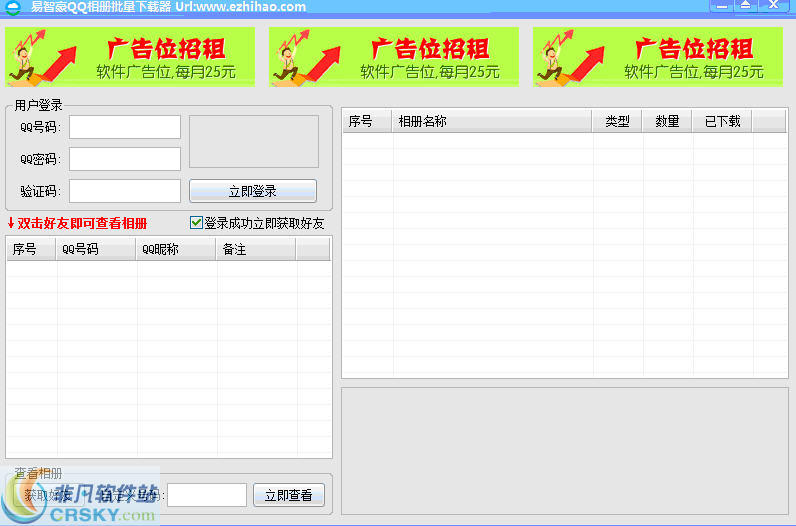Close the QQ相册批量下载器 window

774,6
